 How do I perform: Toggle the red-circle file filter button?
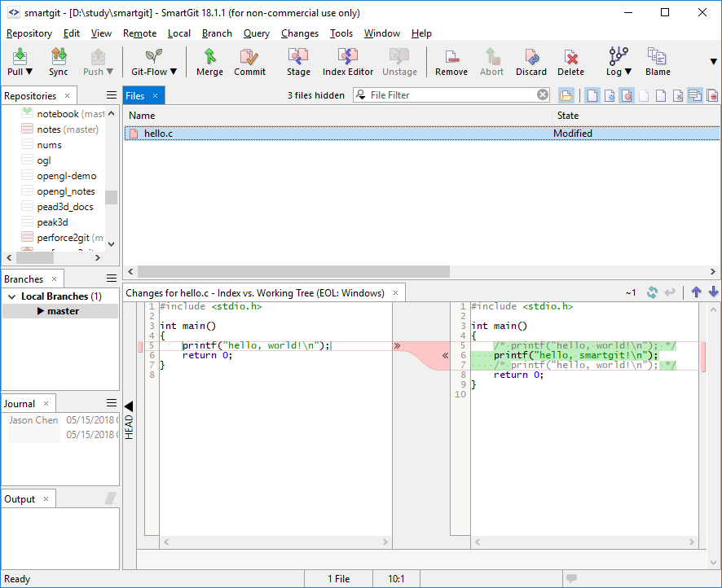pyautogui.click(x=627, y=95)
